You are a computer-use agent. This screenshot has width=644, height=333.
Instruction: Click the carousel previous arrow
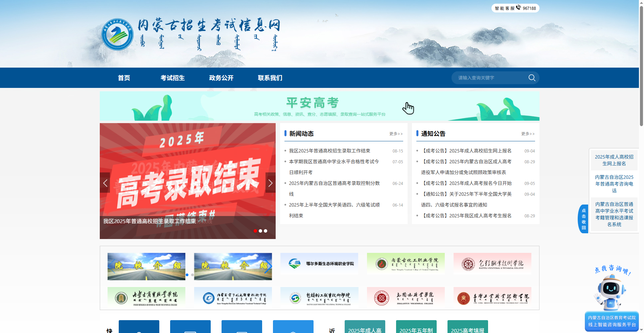(x=105, y=183)
